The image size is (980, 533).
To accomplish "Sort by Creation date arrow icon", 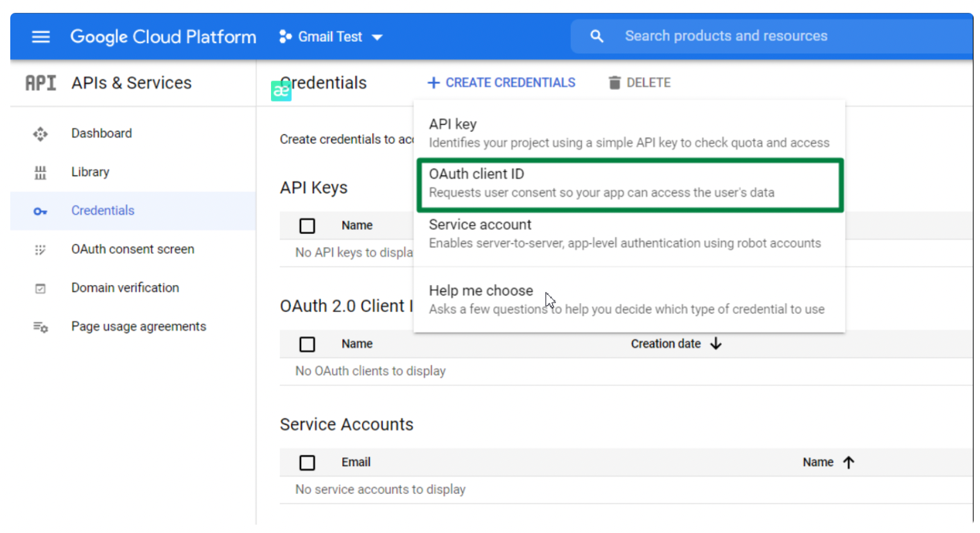I will 716,344.
